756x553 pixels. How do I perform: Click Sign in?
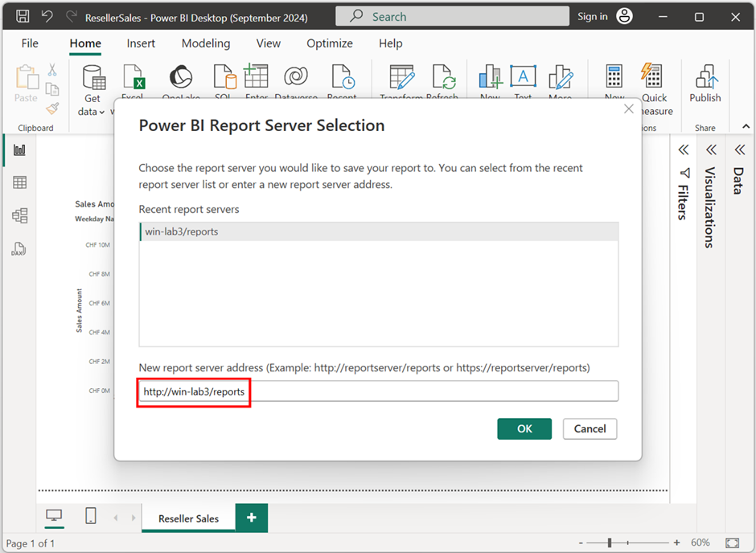[593, 16]
